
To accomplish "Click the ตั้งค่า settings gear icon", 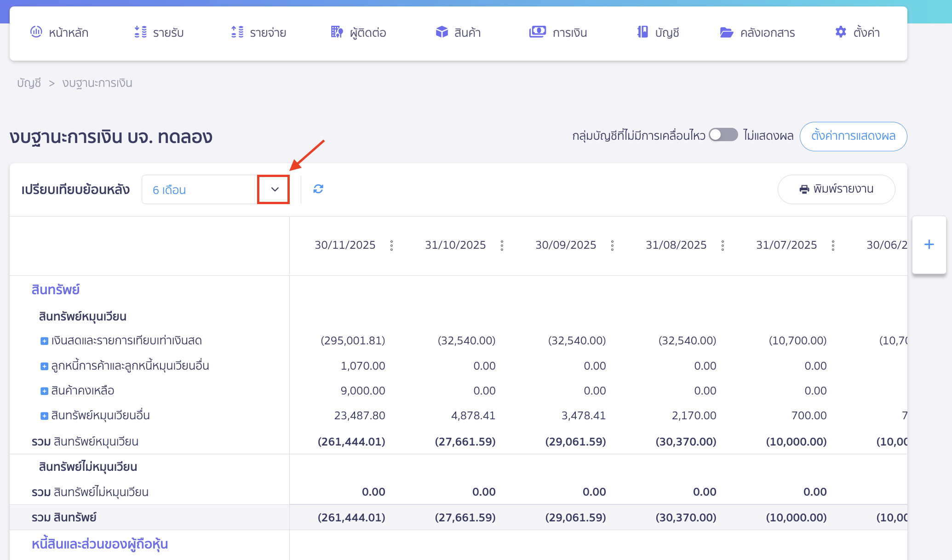I will tap(840, 32).
